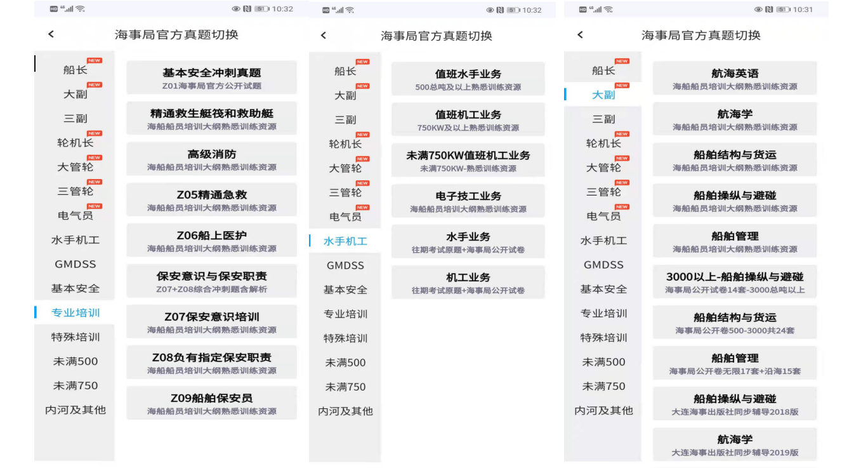
Task: Open Z08负有指定保安职责 question set
Action: tap(212, 363)
